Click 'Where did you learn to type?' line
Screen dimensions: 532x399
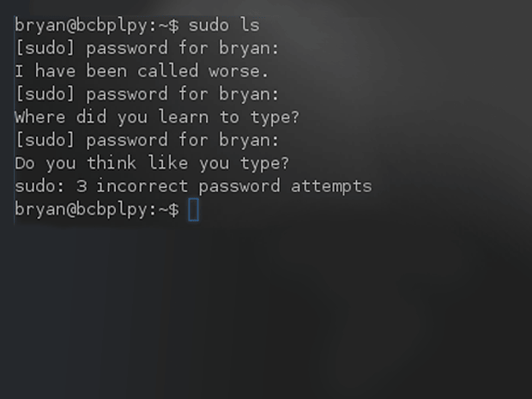coord(157,118)
